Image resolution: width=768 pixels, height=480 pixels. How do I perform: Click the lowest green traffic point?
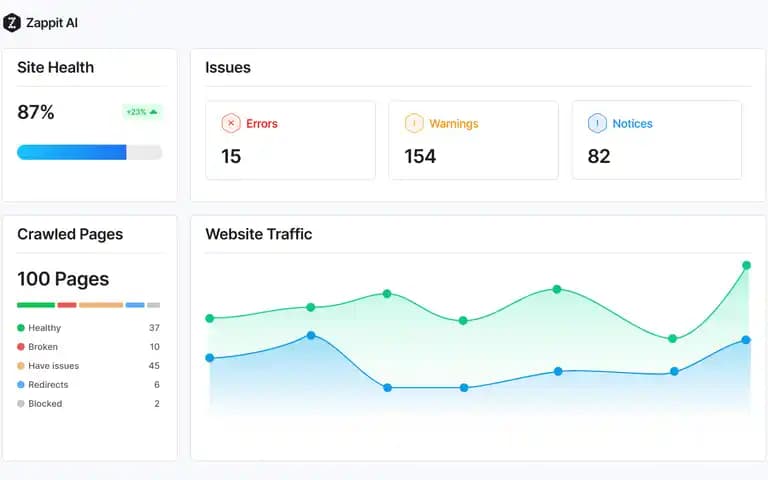click(x=672, y=338)
